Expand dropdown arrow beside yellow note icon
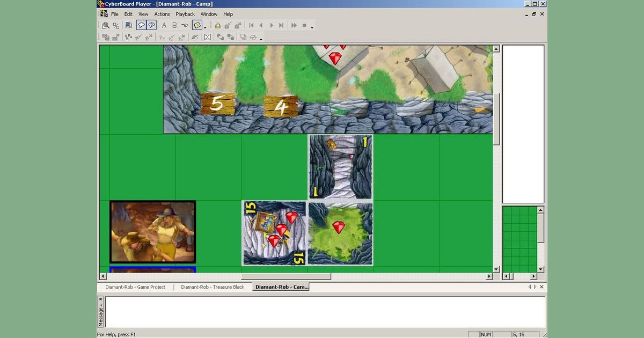This screenshot has width=644, height=338. [x=205, y=27]
